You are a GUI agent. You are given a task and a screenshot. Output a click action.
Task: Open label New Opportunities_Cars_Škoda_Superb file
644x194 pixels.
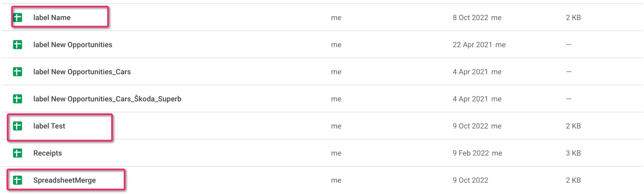tap(107, 99)
